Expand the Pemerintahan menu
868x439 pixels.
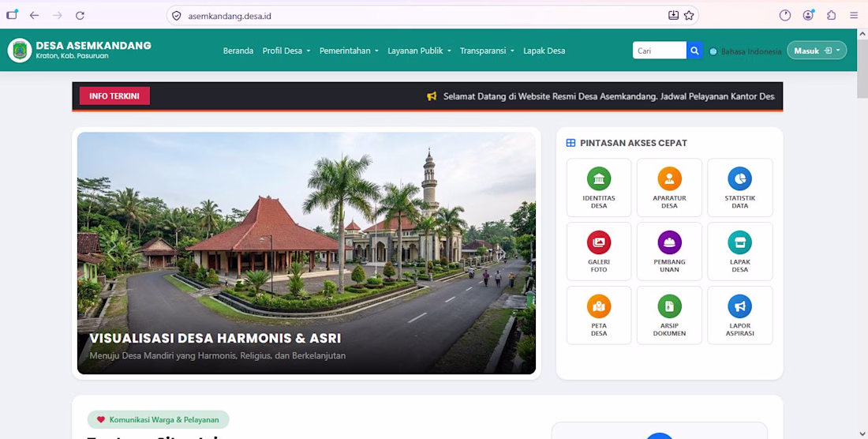click(349, 51)
